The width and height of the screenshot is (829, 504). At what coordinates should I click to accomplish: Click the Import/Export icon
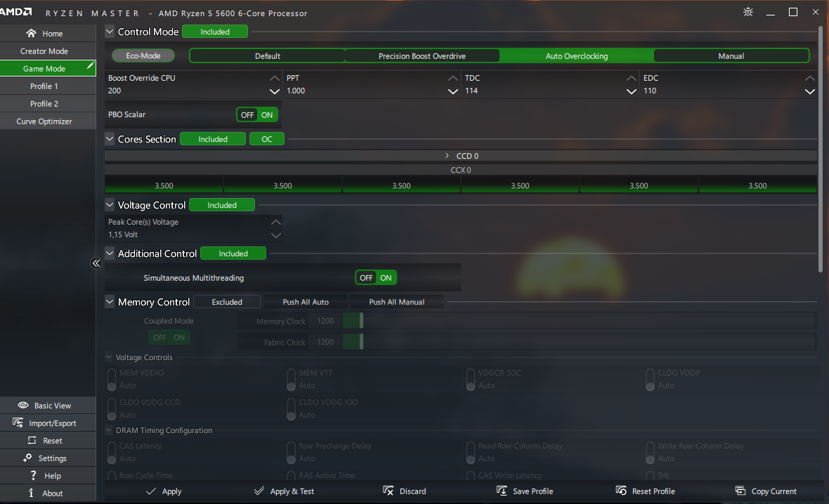[x=18, y=423]
